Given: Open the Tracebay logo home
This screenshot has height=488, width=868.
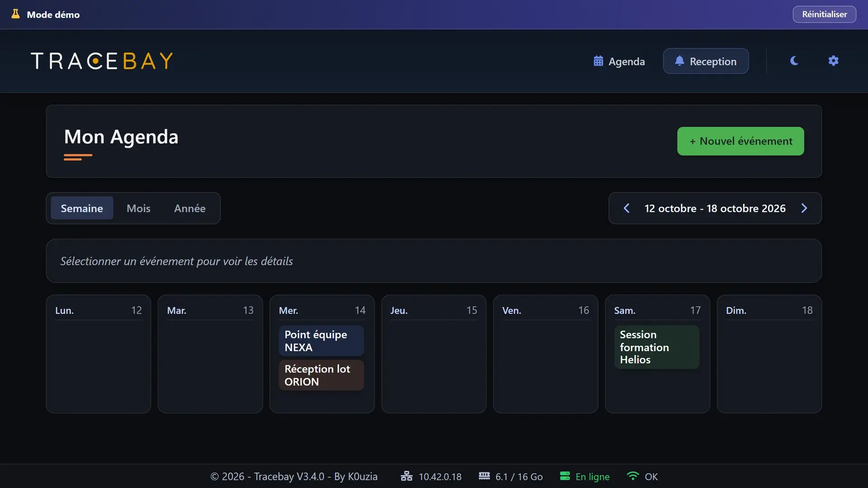Looking at the screenshot, I should [102, 61].
